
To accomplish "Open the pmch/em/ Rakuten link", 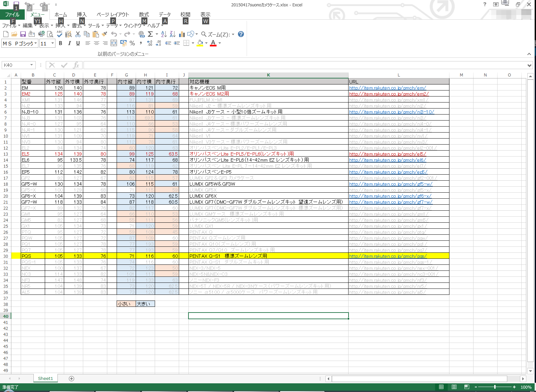I will tap(387, 88).
